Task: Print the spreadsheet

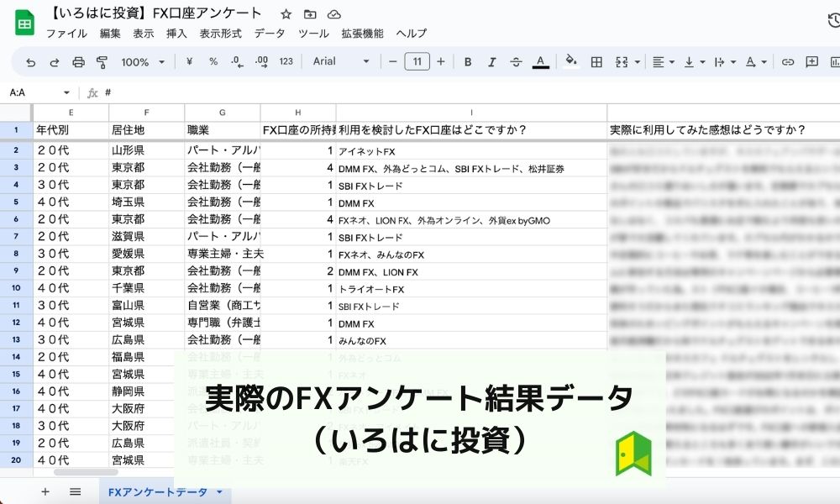Action: click(78, 62)
